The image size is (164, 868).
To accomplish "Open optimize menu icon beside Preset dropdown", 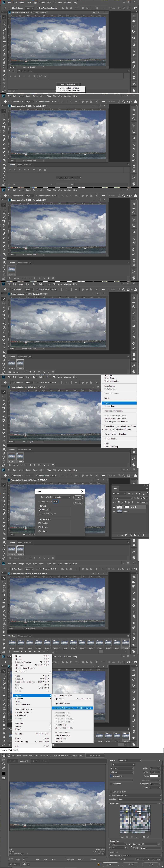I will pos(159,760).
